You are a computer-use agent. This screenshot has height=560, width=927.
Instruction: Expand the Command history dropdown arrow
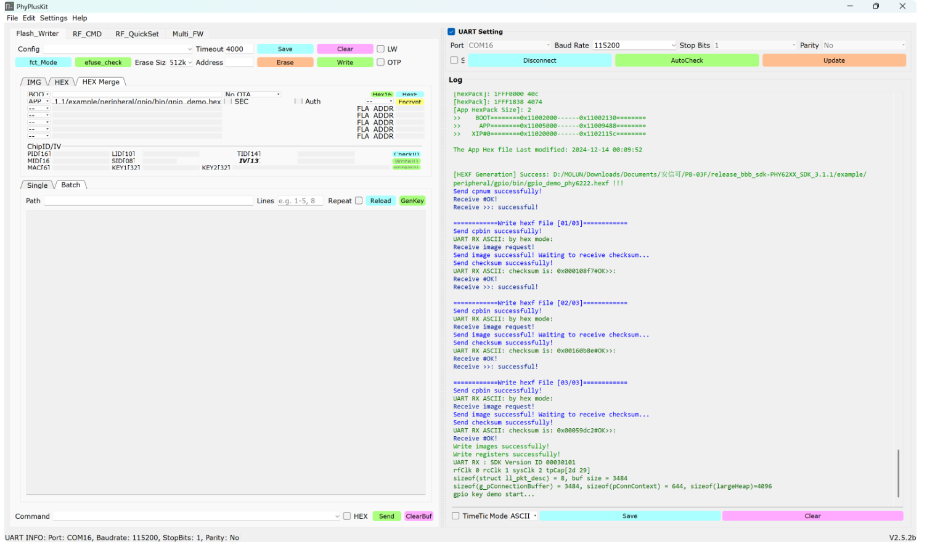click(x=337, y=516)
